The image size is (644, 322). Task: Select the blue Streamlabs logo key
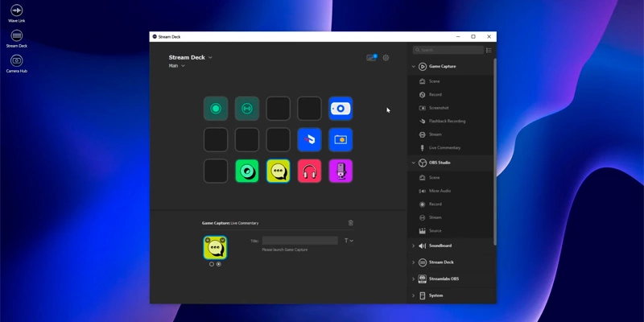coord(309,139)
